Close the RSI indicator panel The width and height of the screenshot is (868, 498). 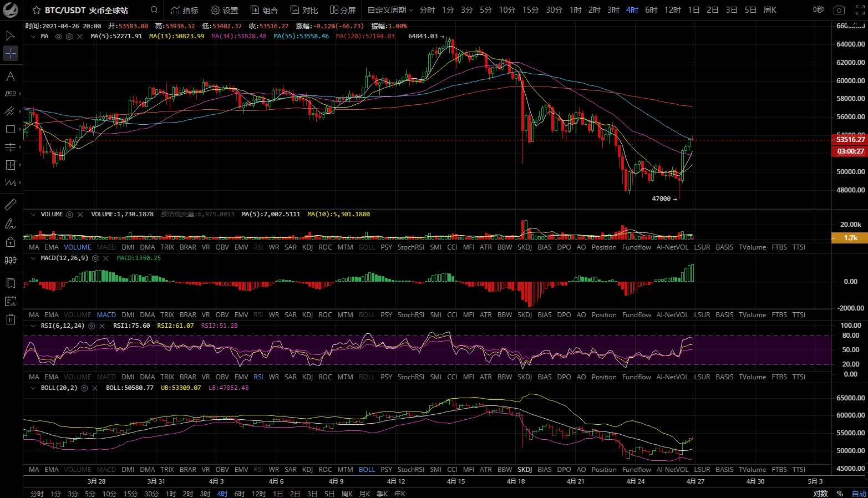(x=102, y=326)
